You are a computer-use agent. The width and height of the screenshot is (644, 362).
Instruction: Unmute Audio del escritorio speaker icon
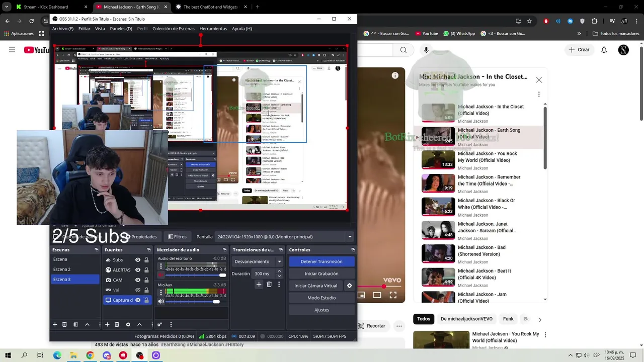[x=161, y=275]
